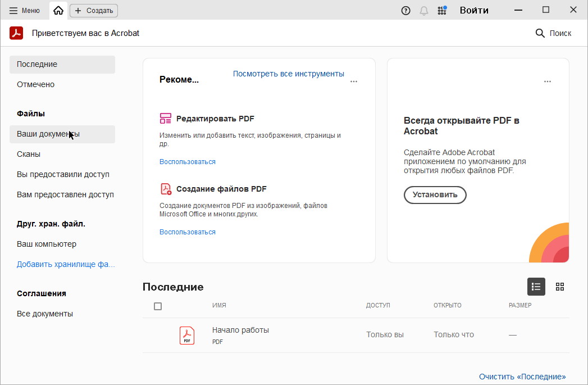The image size is (588, 385).
Task: Click the Только что opened cell
Action: (x=454, y=334)
